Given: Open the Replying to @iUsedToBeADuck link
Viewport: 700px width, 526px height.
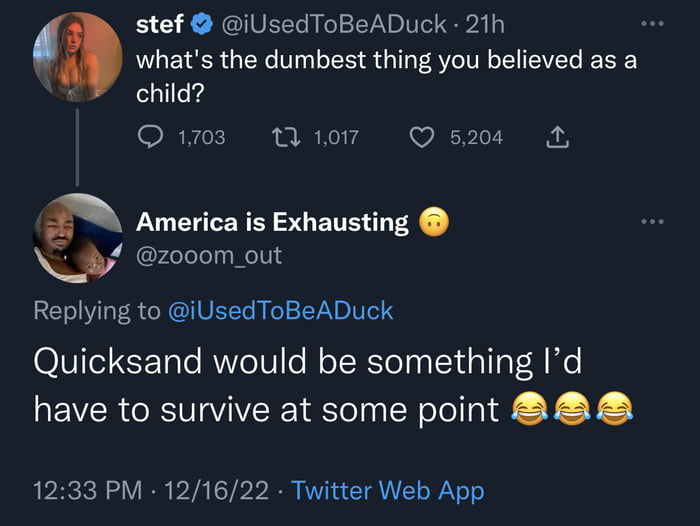Looking at the screenshot, I should [277, 310].
